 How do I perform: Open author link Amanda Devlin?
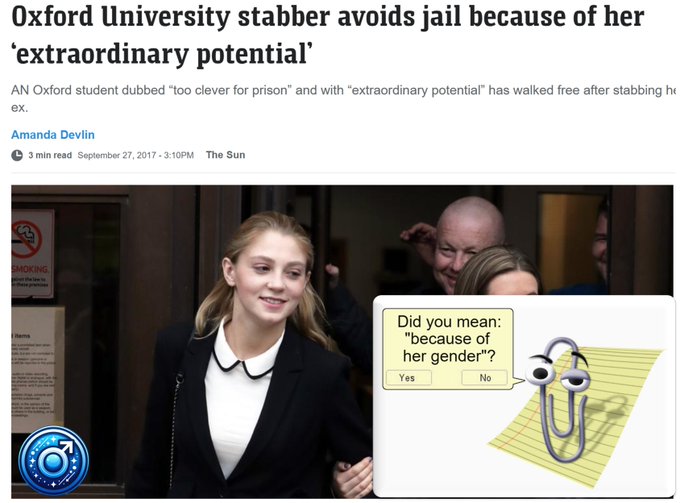53,135
